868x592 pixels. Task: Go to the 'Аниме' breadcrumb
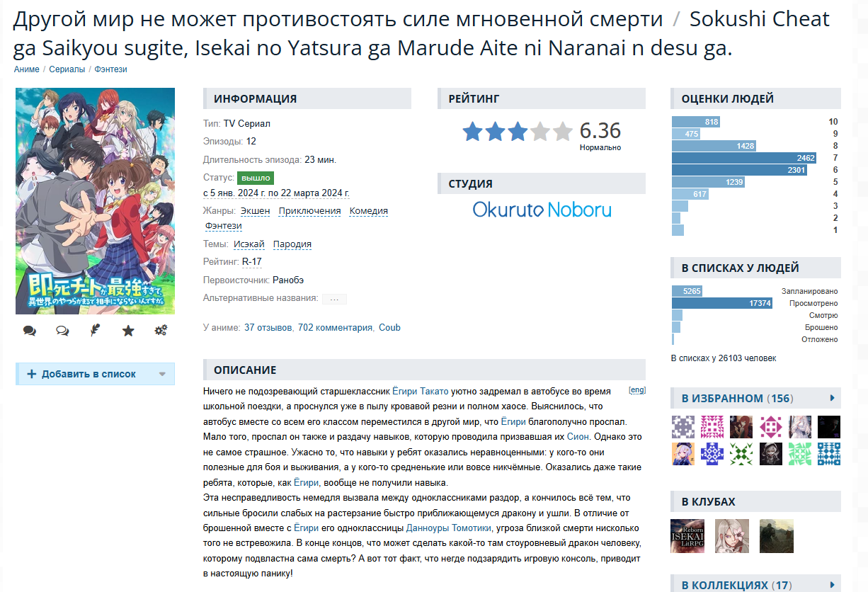27,69
